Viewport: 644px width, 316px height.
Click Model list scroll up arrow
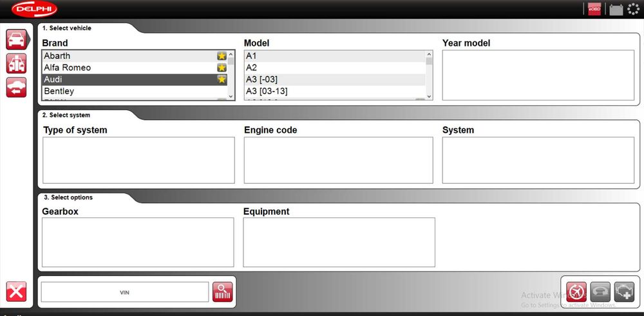pos(429,54)
